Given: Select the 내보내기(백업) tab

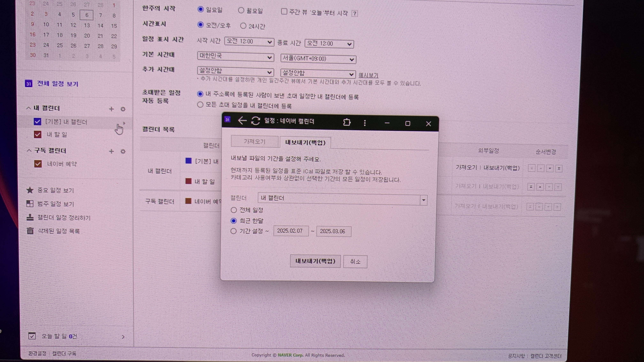Looking at the screenshot, I should click(305, 142).
